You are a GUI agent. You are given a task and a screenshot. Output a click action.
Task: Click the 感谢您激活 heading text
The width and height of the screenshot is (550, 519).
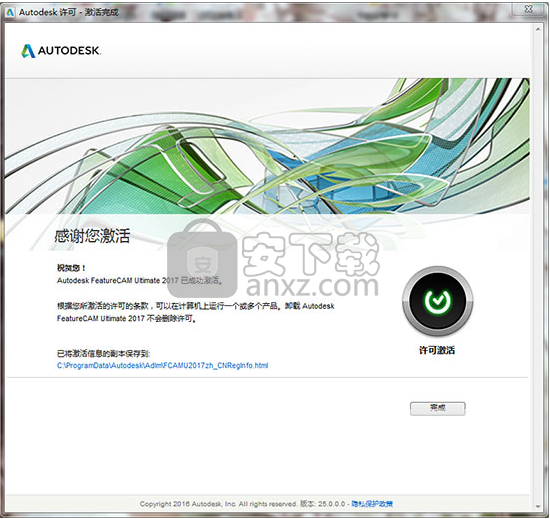(x=92, y=235)
